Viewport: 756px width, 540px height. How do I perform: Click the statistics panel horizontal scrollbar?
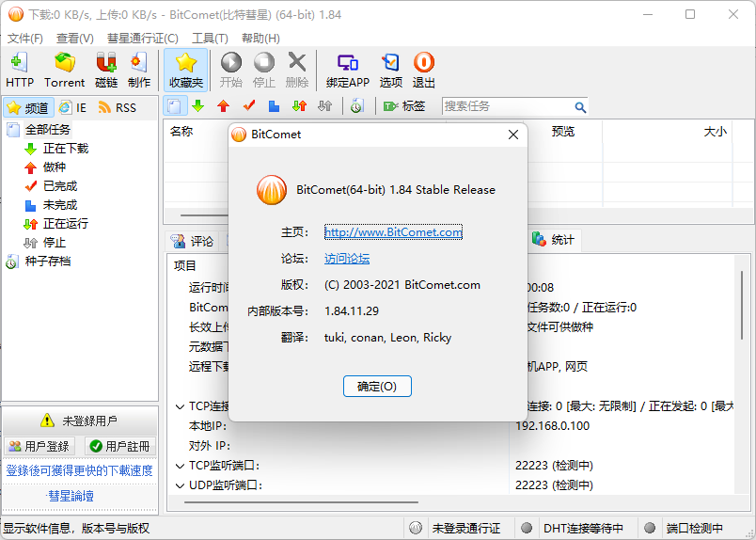[301, 502]
